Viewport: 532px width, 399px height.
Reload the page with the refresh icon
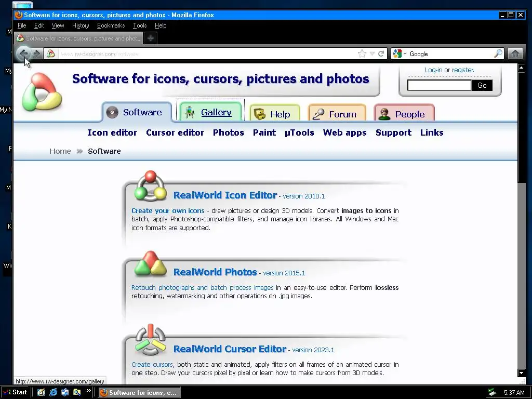[x=381, y=54]
